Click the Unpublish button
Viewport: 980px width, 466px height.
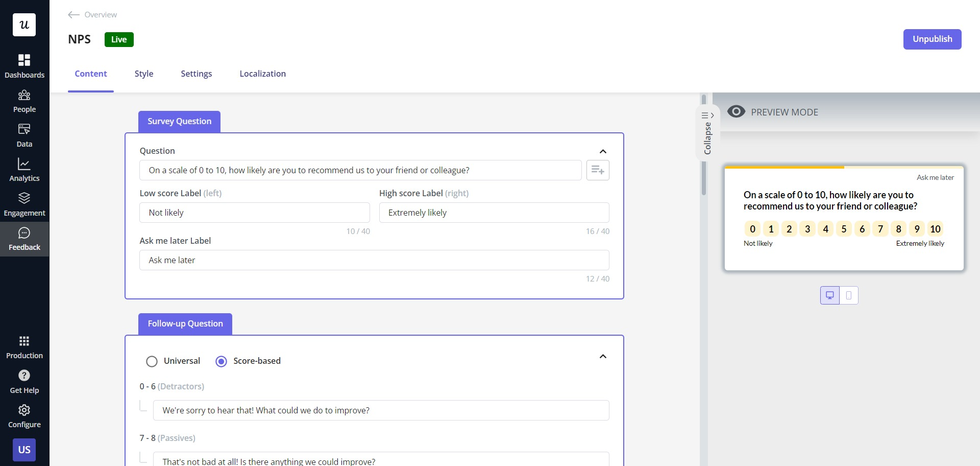(x=932, y=39)
